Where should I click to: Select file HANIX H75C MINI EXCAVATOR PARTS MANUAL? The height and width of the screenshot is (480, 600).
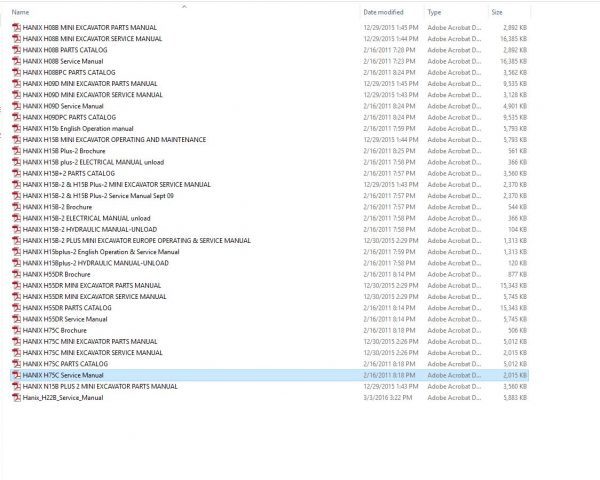point(269,341)
